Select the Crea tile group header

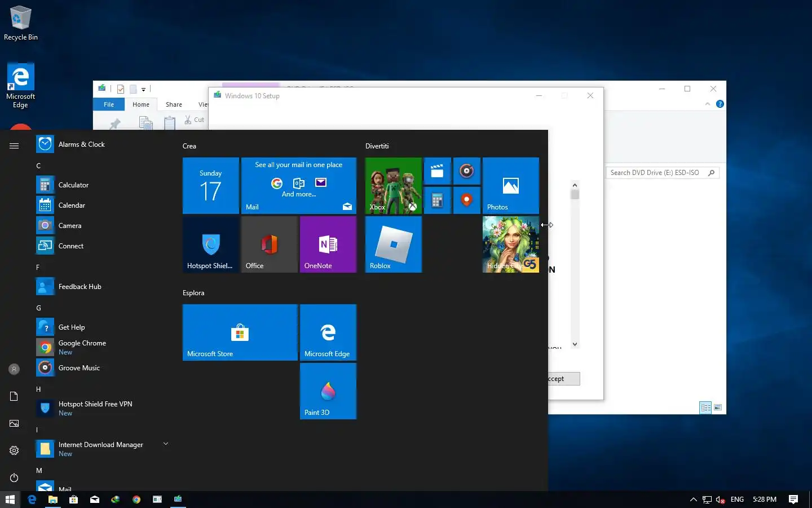click(x=189, y=146)
